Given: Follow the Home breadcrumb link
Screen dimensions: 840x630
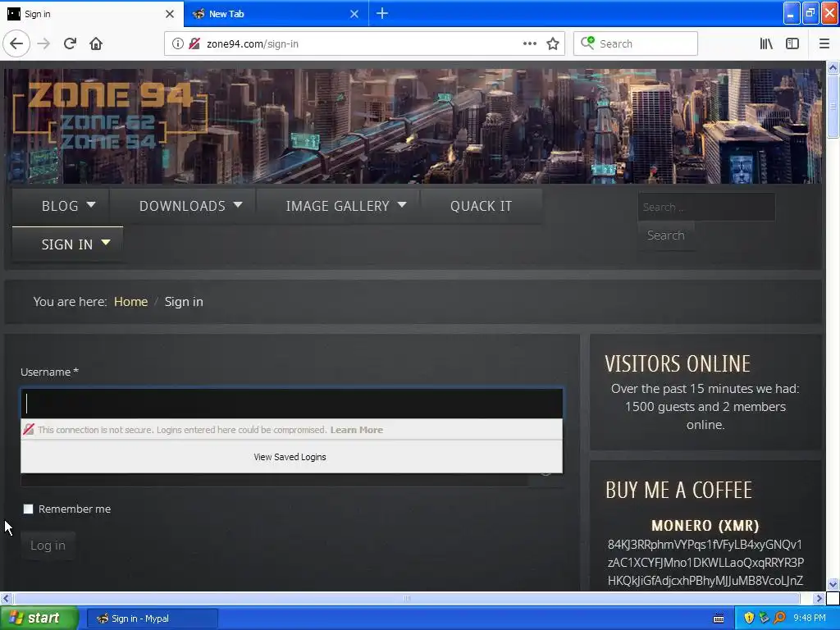Looking at the screenshot, I should click(130, 302).
